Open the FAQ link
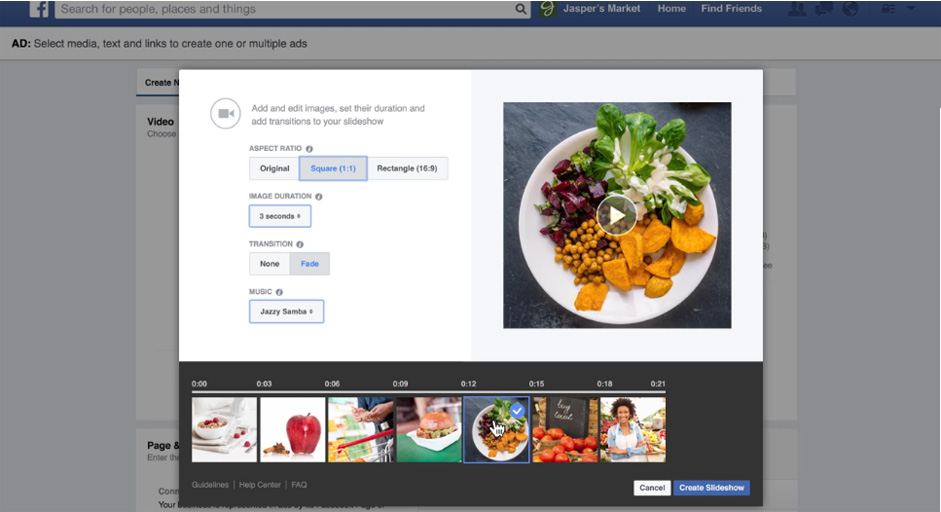941x512 pixels. (299, 485)
